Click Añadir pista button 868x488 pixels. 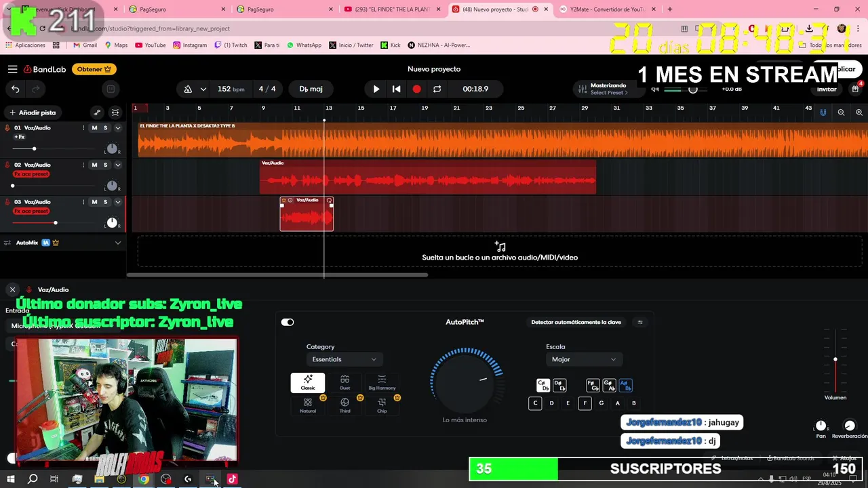pos(33,113)
